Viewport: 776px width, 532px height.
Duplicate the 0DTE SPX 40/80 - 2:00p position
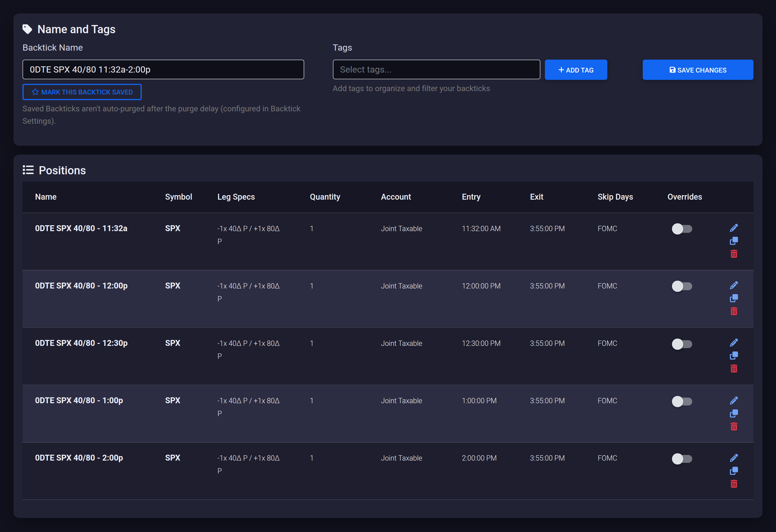click(x=734, y=471)
